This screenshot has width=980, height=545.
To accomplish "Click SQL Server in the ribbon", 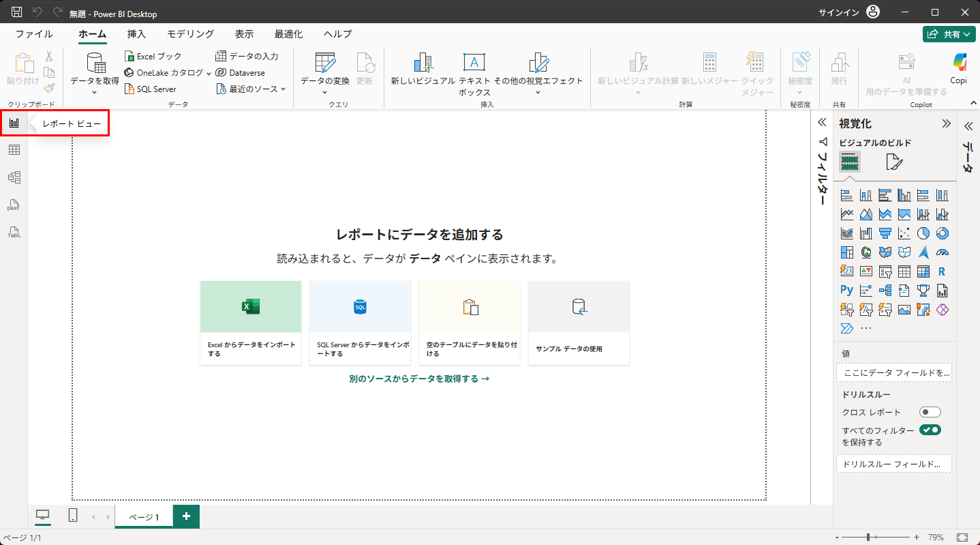I will pyautogui.click(x=151, y=89).
